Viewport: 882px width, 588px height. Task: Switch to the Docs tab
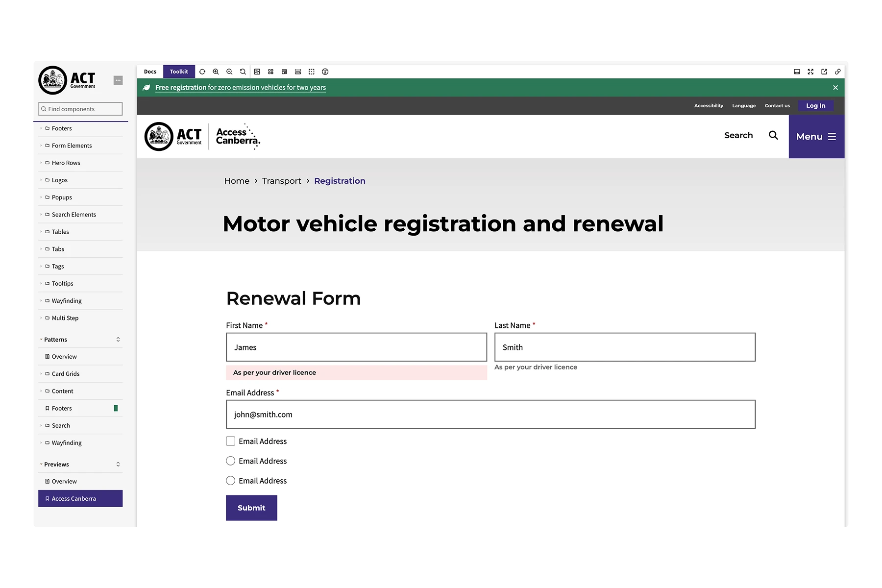point(150,72)
